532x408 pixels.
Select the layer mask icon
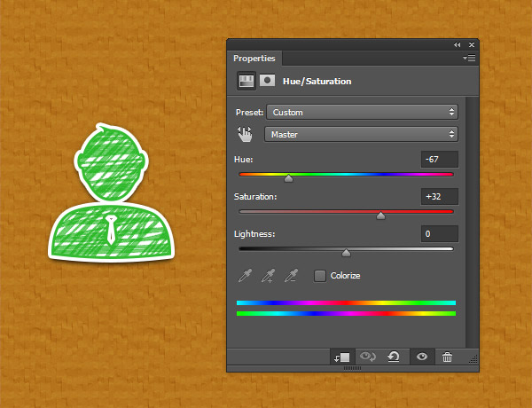click(x=266, y=81)
